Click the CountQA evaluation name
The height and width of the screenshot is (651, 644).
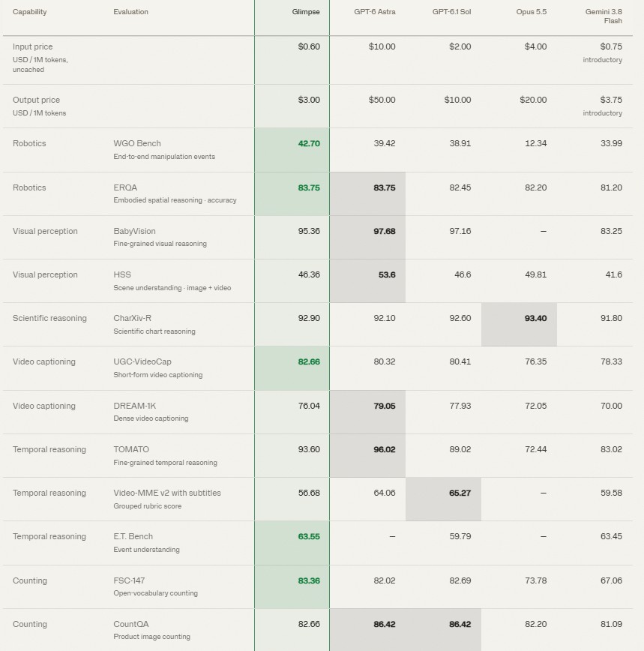(131, 625)
